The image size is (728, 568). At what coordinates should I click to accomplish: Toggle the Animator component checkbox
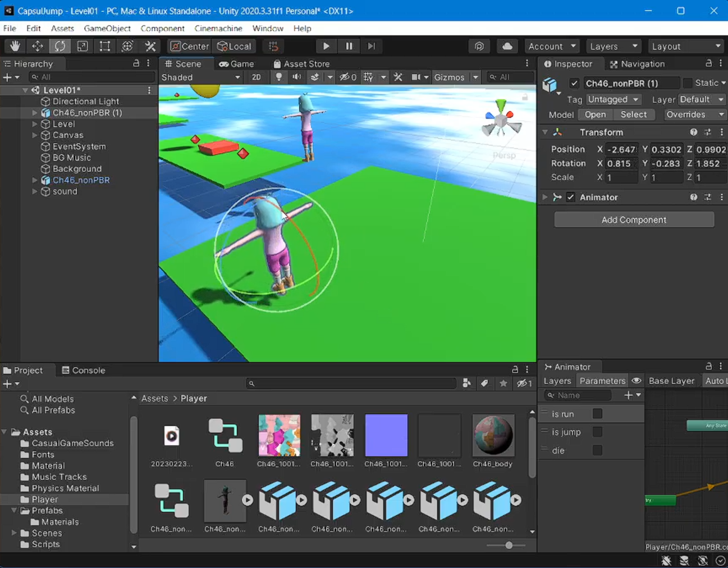click(570, 197)
